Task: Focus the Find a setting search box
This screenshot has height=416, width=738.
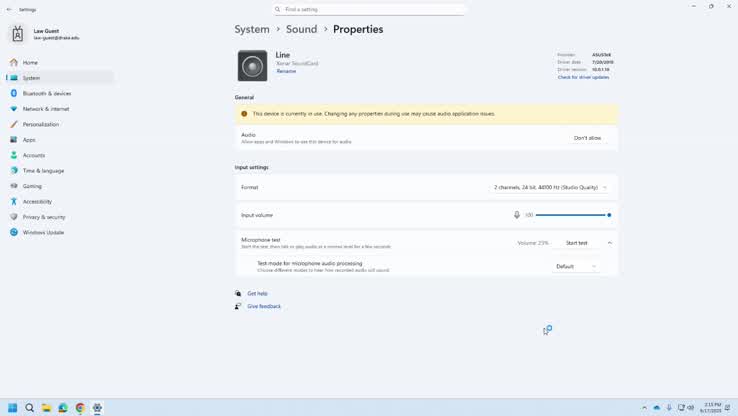Action: 369,9
